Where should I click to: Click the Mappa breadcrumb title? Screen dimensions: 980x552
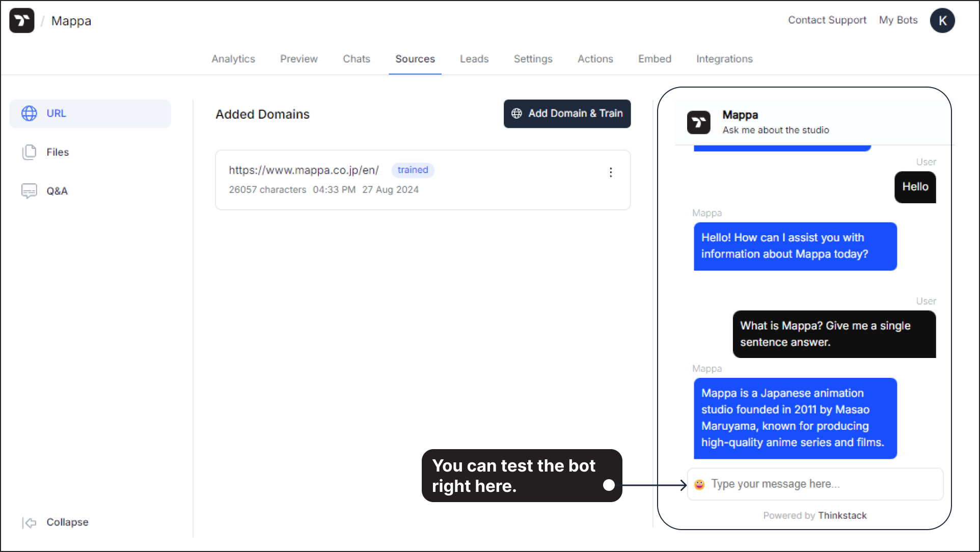[x=71, y=21]
